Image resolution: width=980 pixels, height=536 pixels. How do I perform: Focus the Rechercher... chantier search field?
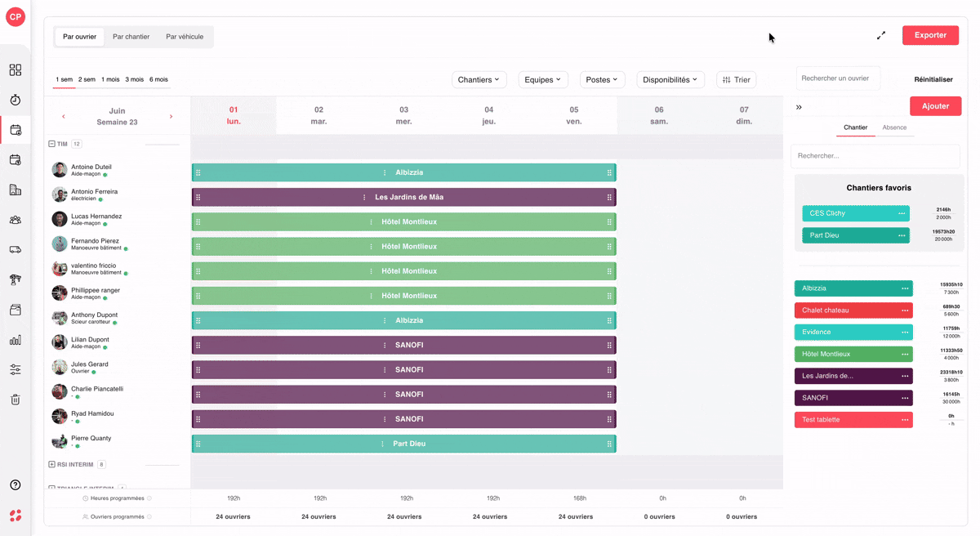click(875, 155)
